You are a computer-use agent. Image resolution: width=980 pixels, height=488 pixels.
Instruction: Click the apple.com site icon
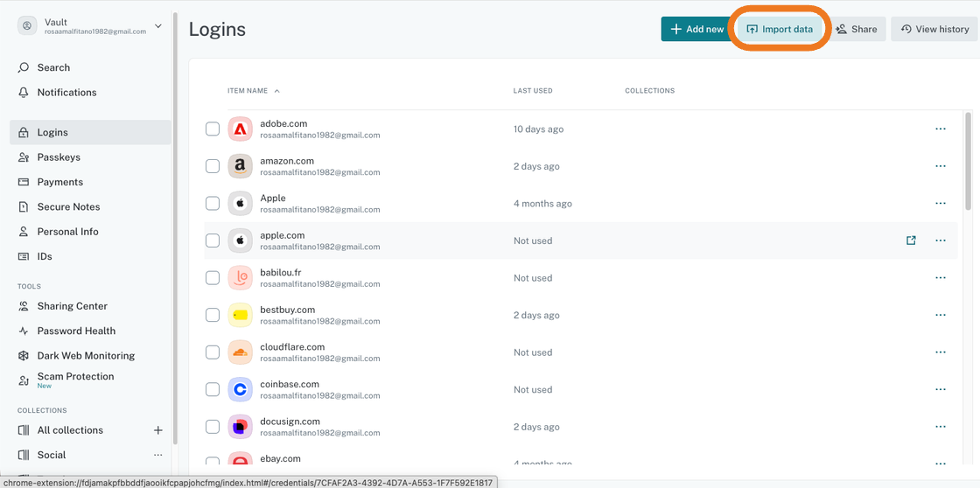point(240,241)
